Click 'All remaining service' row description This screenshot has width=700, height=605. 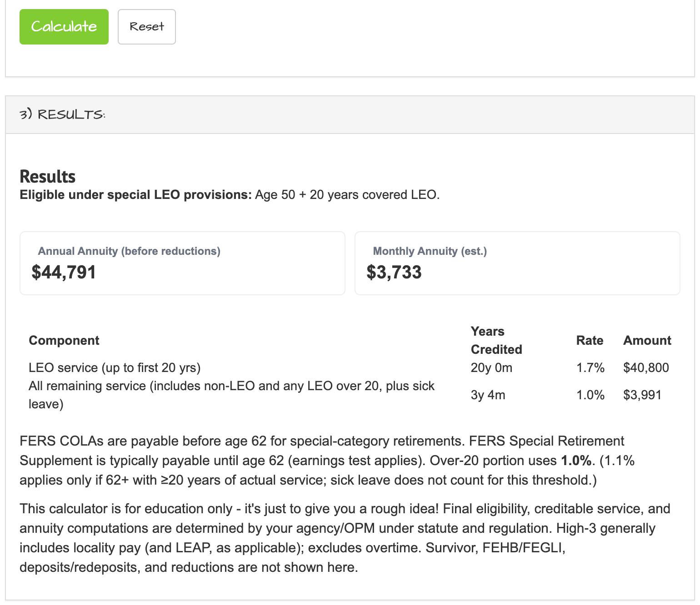232,395
